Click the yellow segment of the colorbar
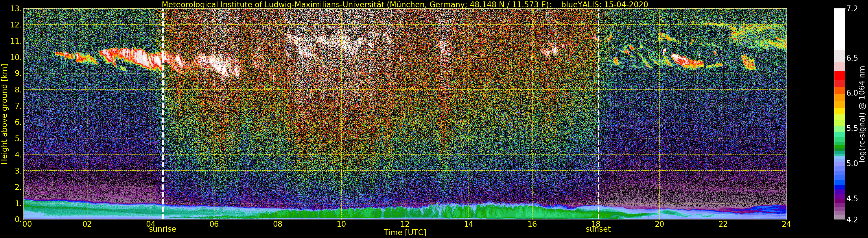Screen dimensions: 868x238 click(839, 111)
